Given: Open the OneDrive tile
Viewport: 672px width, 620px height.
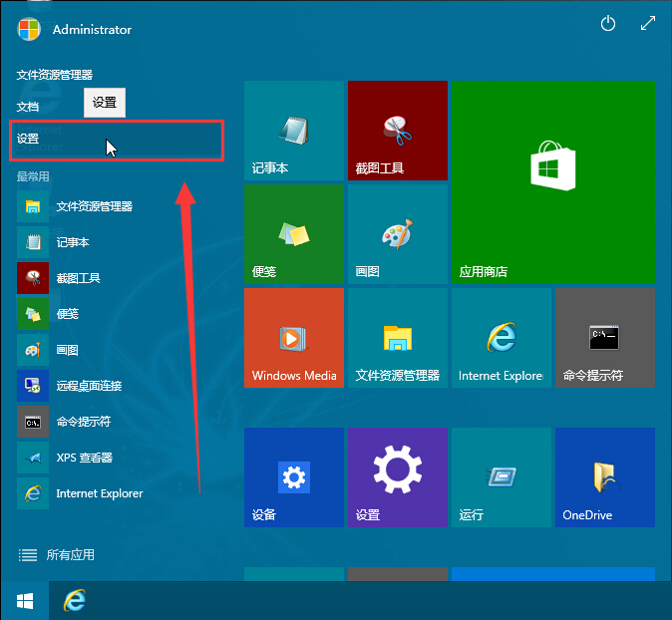Looking at the screenshot, I should coord(604,477).
